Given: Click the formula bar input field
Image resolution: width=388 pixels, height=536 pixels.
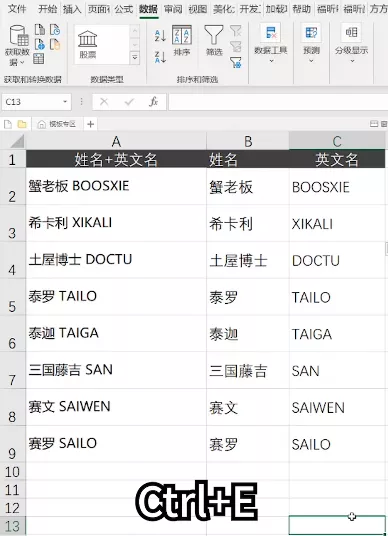Looking at the screenshot, I should point(278,102).
